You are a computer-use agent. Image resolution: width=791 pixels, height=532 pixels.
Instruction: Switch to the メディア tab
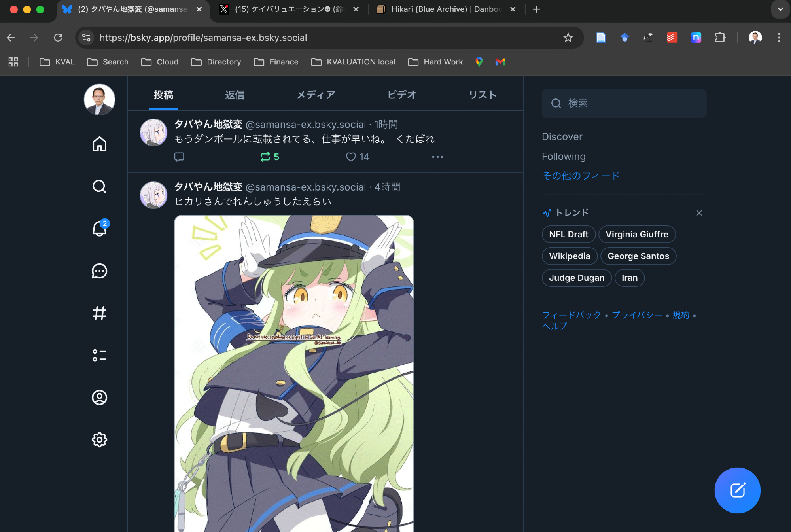(316, 95)
